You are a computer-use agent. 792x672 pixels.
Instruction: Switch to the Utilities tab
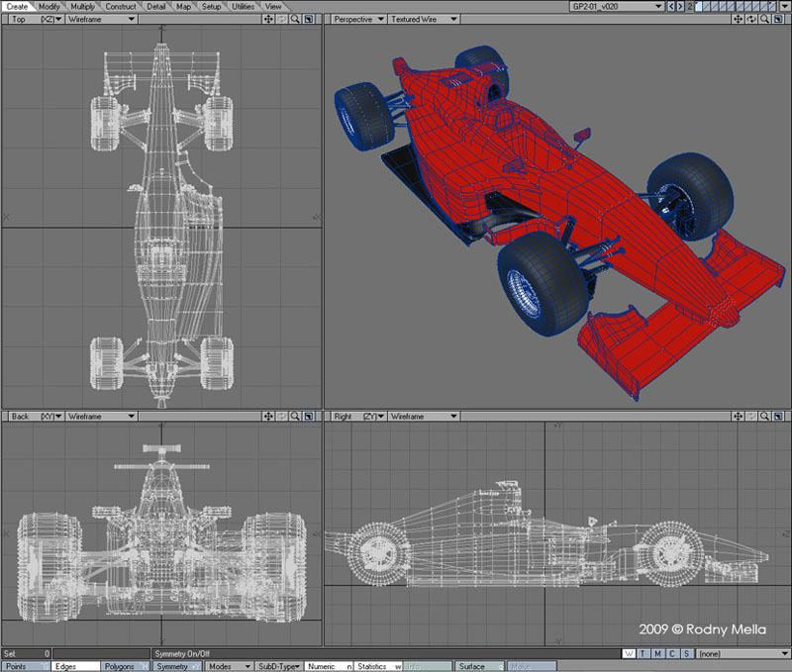point(243,6)
